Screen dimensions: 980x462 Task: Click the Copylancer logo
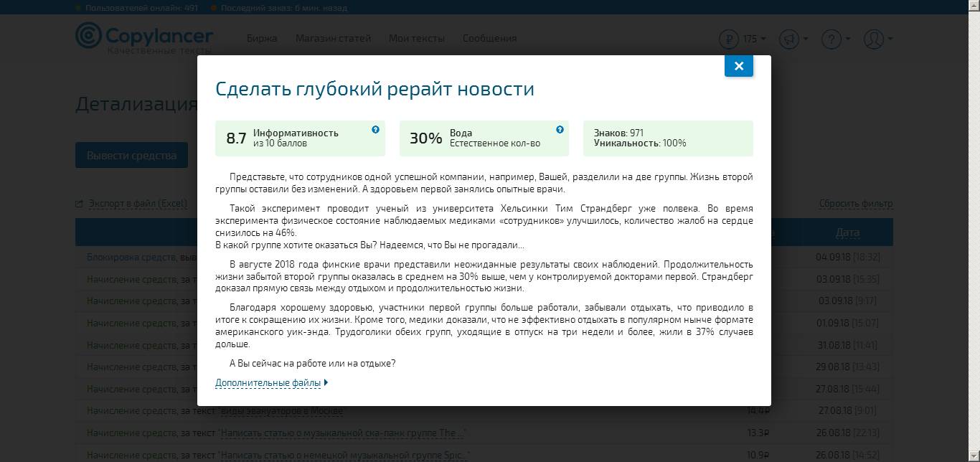(x=144, y=38)
